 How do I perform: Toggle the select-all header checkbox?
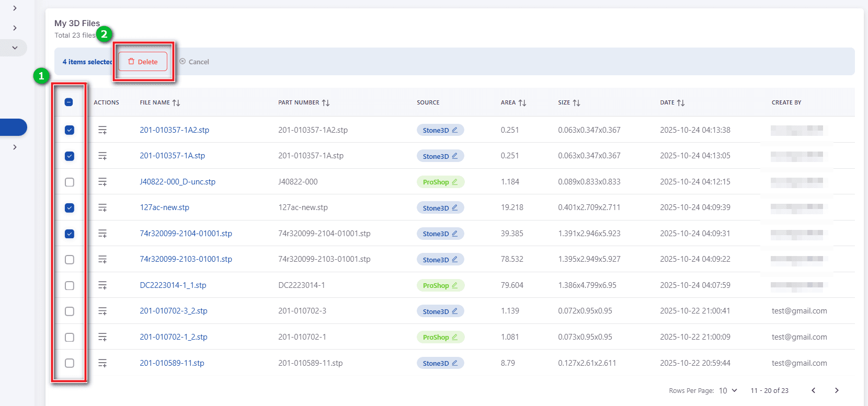click(69, 102)
